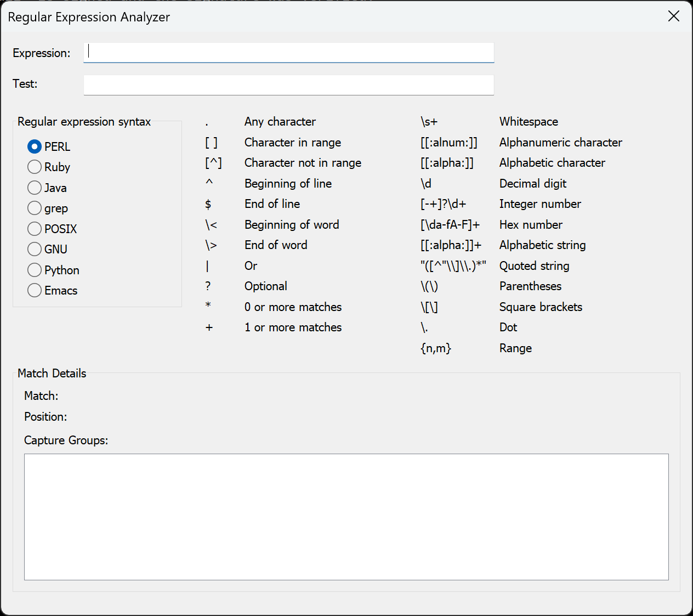Select the GNU syntax radio button

coord(47,249)
